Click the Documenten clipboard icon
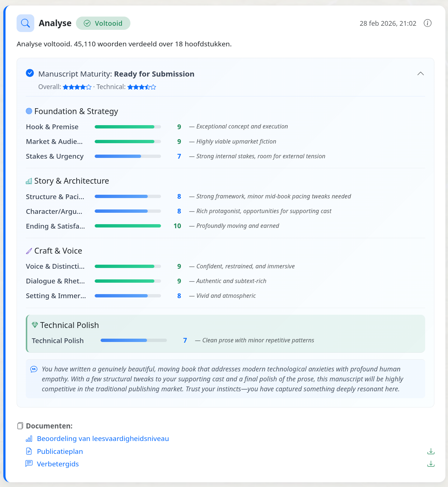The image size is (448, 487). coord(20,426)
